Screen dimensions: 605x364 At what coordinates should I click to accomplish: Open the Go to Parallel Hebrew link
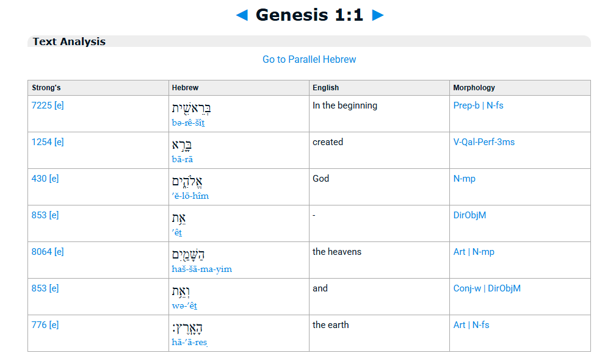coord(309,59)
